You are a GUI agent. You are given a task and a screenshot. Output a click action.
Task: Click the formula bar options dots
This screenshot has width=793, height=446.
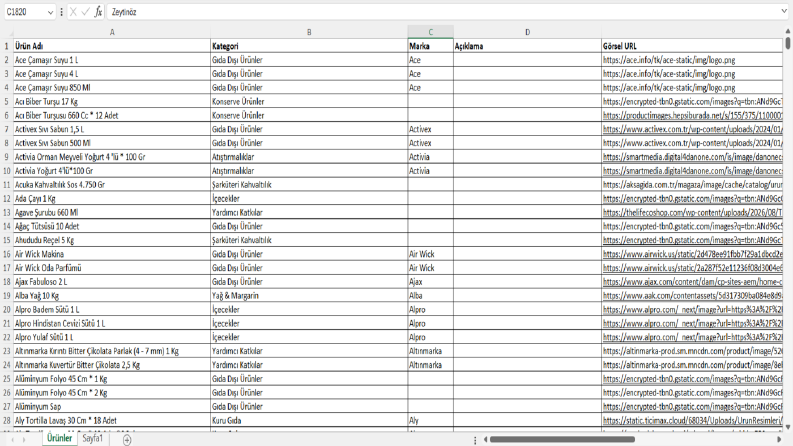click(62, 12)
